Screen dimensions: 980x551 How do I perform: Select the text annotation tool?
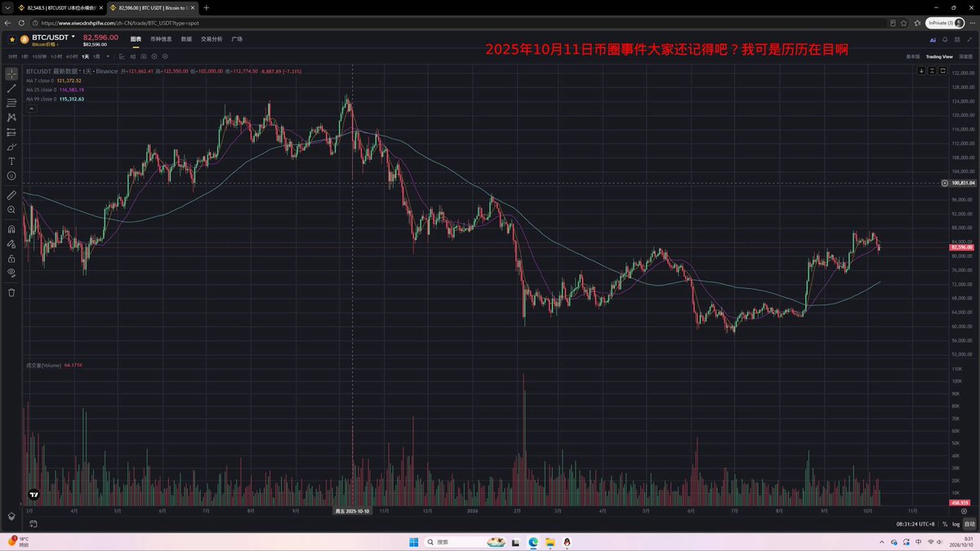(x=11, y=161)
